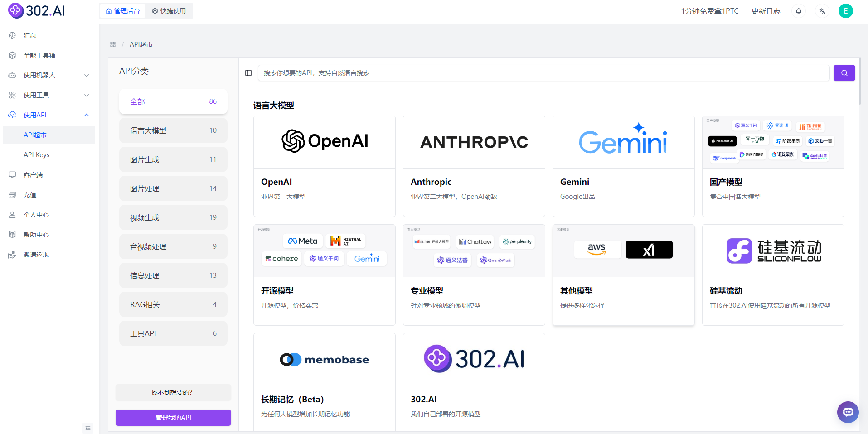868x434 pixels.
Task: Expand the 使用机器人 submenu chevron
Action: 87,75
